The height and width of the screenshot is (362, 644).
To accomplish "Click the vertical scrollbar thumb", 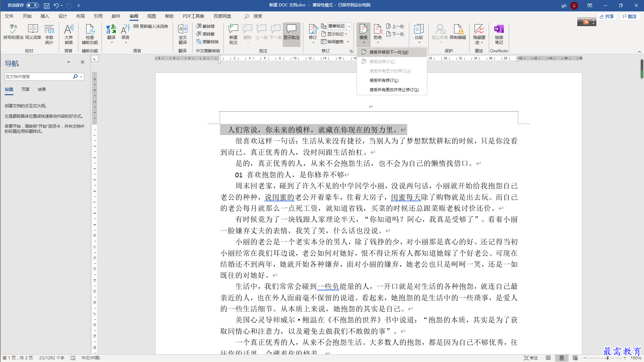I will [x=642, y=69].
